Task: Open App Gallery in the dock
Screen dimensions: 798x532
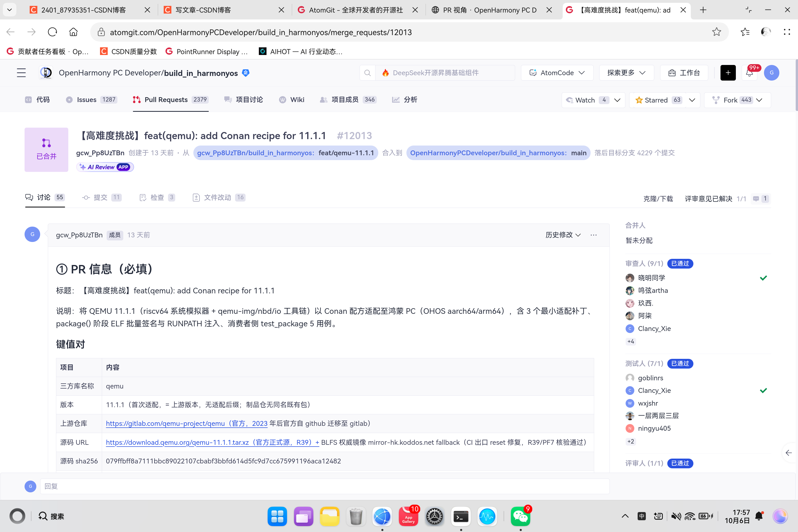Action: click(x=408, y=516)
